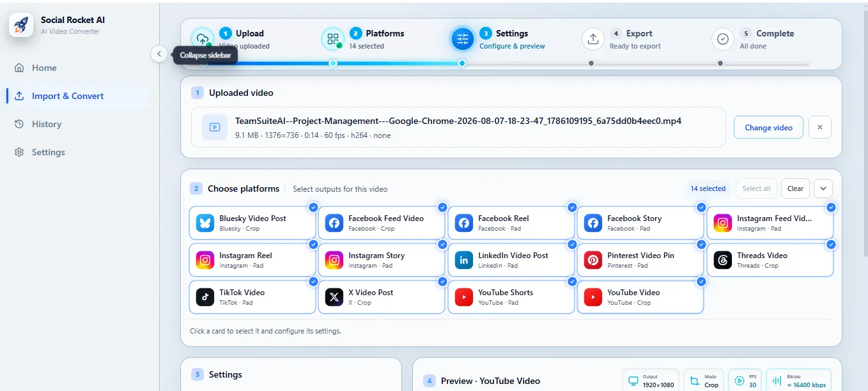This screenshot has width=868, height=391.
Task: Click the YouTube icon on YouTube Video card
Action: 593,297
